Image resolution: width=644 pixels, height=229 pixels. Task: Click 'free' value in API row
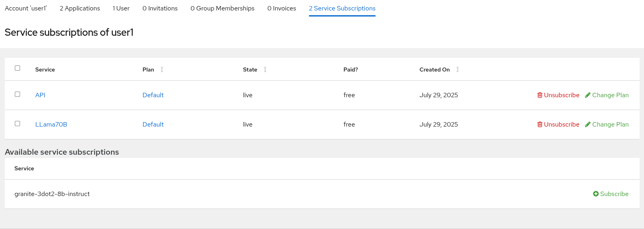coord(349,95)
